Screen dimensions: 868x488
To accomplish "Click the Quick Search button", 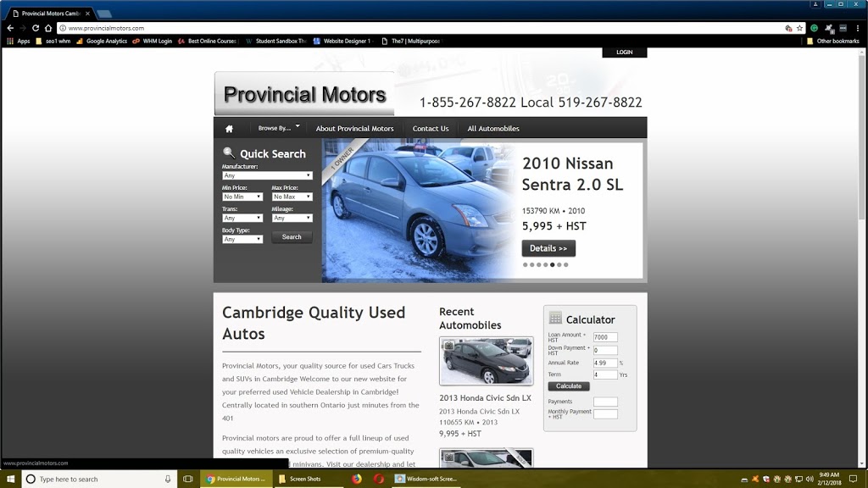I will click(x=292, y=237).
